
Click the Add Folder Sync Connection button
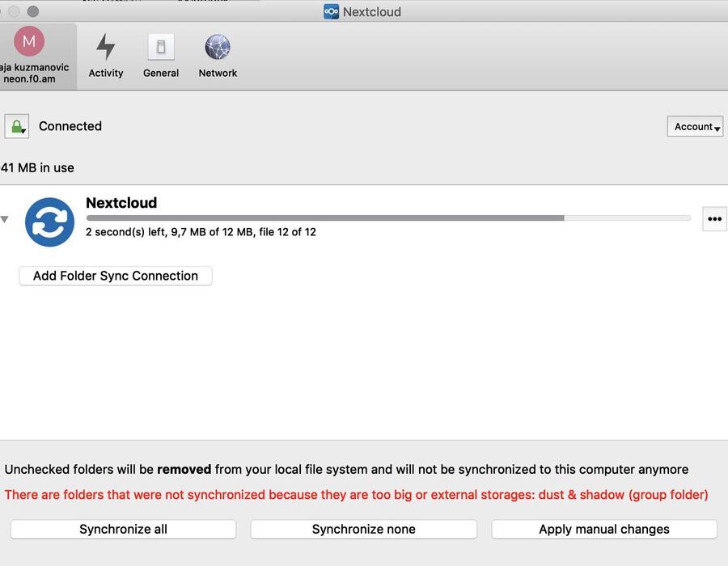coord(116,276)
